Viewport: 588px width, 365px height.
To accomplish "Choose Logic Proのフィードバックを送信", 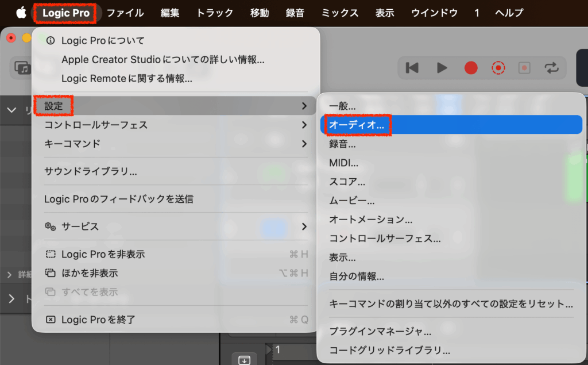I will (176, 199).
